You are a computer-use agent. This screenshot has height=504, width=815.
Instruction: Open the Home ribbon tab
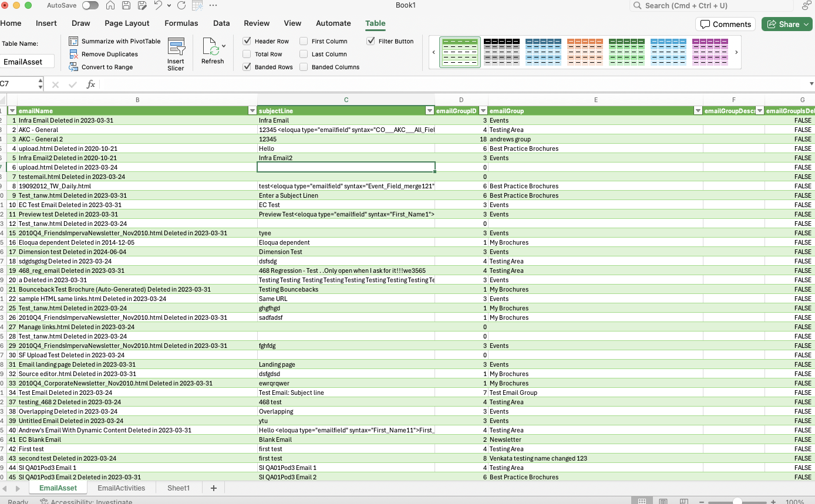[11, 23]
